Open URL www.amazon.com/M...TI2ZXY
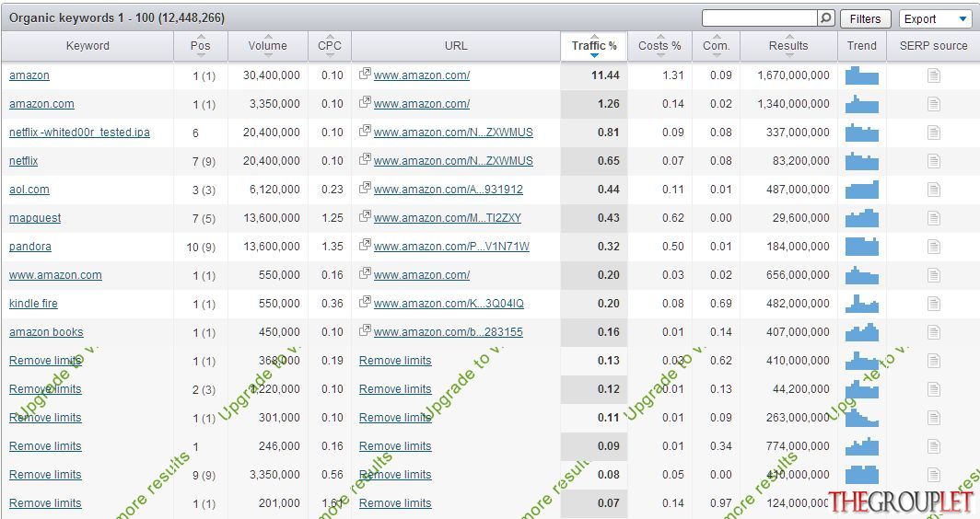The image size is (980, 519). coord(448,218)
